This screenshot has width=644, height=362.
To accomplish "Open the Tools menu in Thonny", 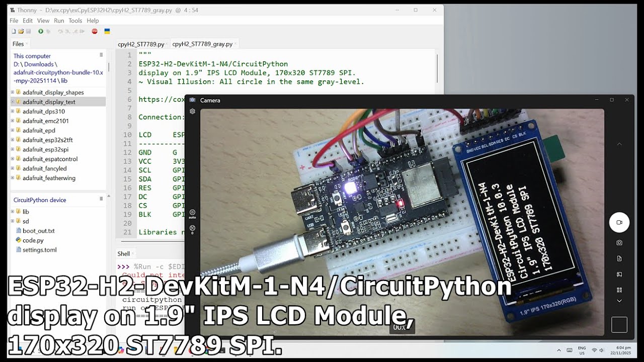I will [75, 21].
